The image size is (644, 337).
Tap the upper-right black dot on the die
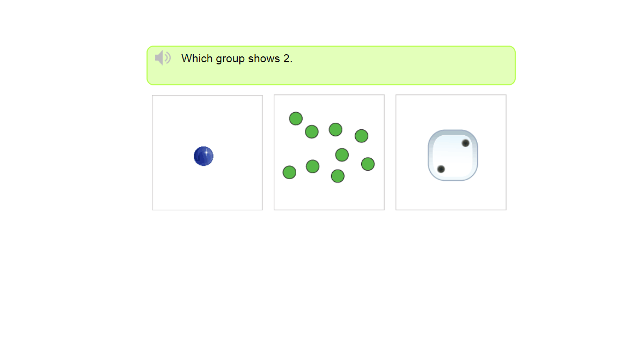coord(465,143)
